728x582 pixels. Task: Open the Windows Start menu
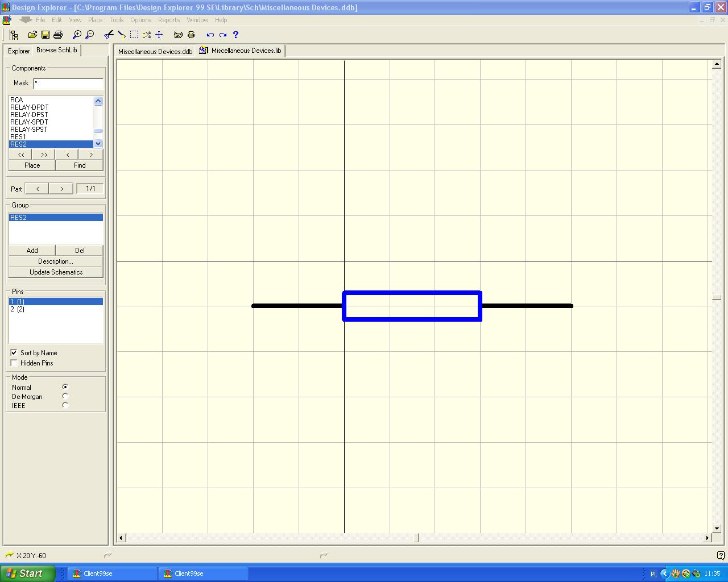pyautogui.click(x=28, y=573)
